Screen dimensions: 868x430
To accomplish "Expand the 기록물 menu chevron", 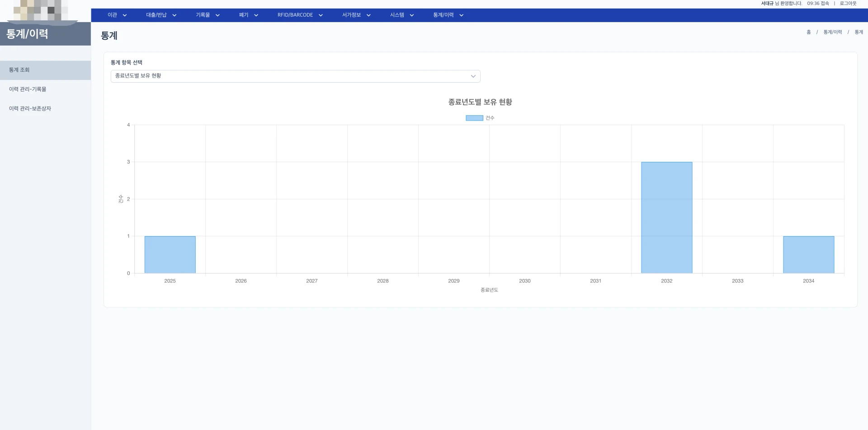I will [x=217, y=15].
